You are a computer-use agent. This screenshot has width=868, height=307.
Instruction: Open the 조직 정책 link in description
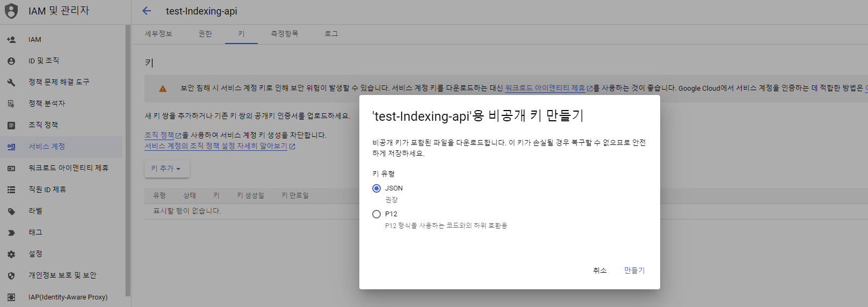pyautogui.click(x=160, y=135)
